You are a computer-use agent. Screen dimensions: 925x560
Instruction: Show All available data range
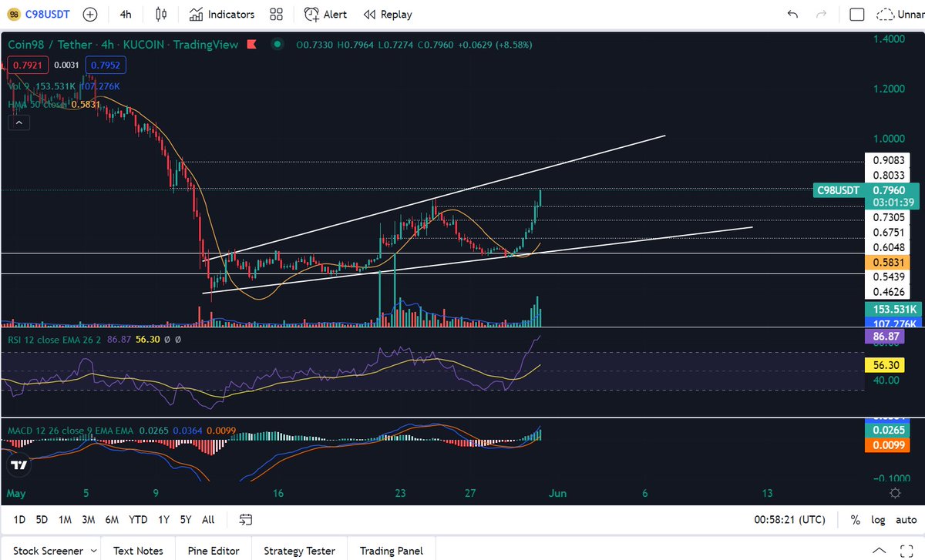pos(208,520)
